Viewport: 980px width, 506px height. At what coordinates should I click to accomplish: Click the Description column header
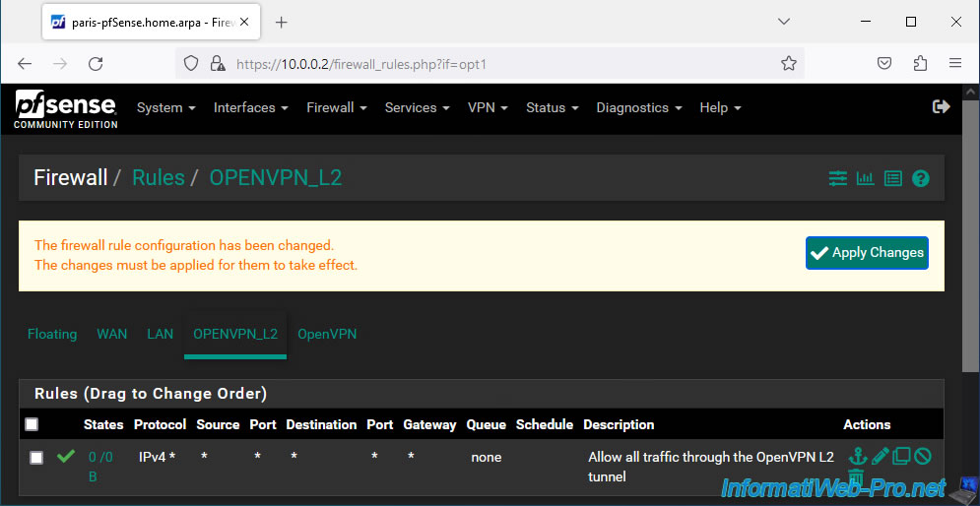619,425
